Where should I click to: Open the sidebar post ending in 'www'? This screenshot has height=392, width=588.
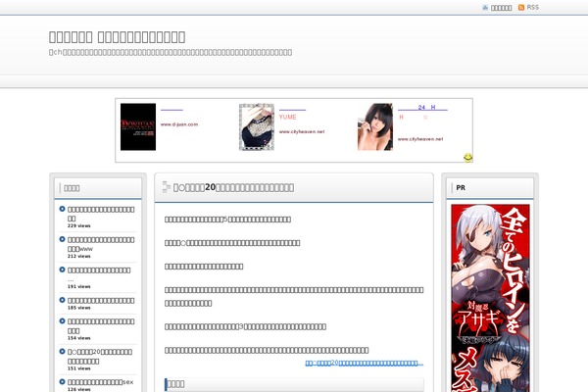pyautogui.click(x=101, y=244)
